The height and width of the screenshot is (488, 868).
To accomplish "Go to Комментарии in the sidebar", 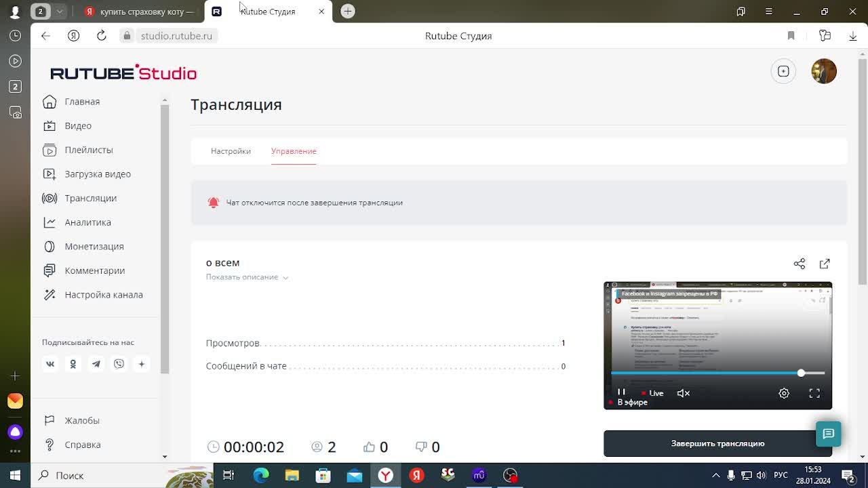I will pyautogui.click(x=83, y=270).
